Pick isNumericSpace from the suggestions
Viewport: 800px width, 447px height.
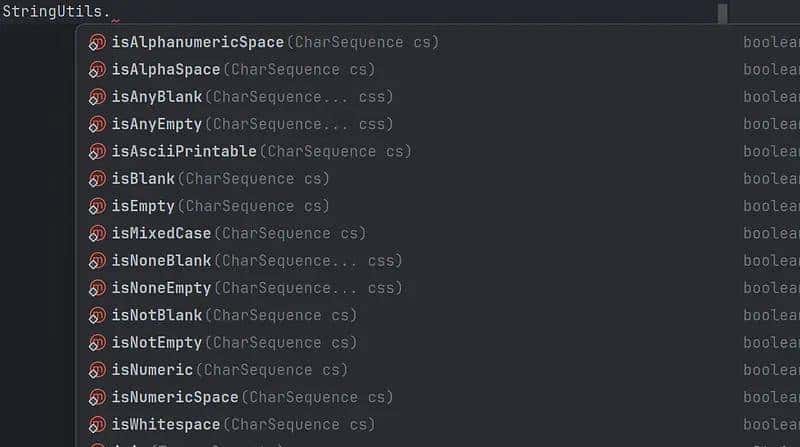pyautogui.click(x=175, y=397)
